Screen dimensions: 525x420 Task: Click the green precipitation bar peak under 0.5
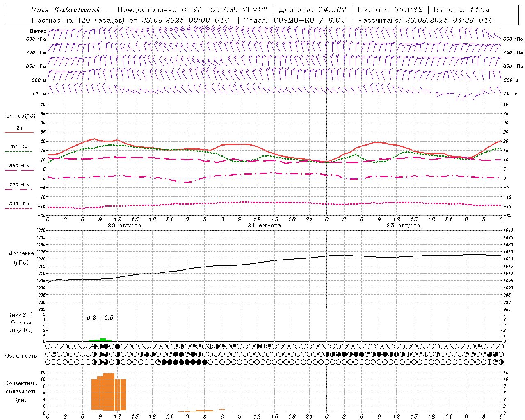point(103,340)
